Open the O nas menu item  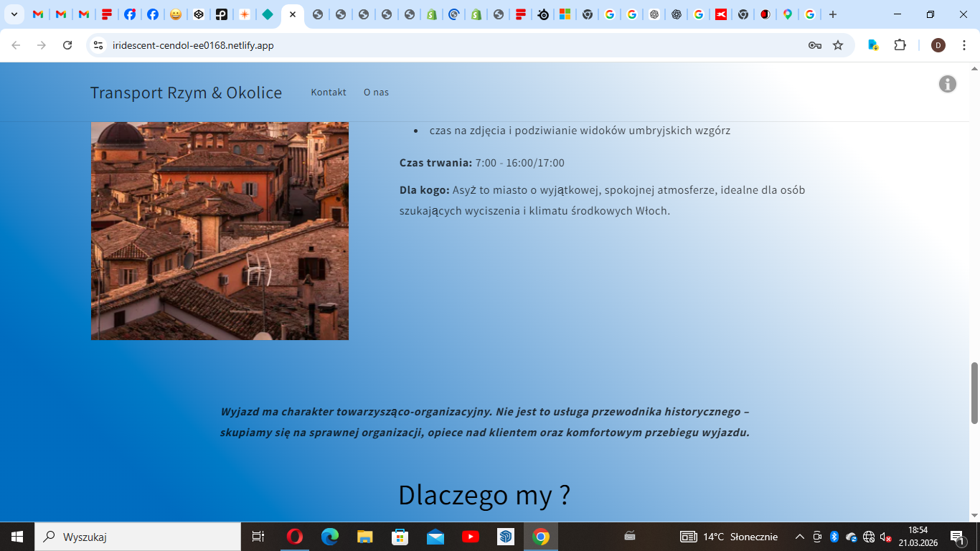(x=376, y=93)
